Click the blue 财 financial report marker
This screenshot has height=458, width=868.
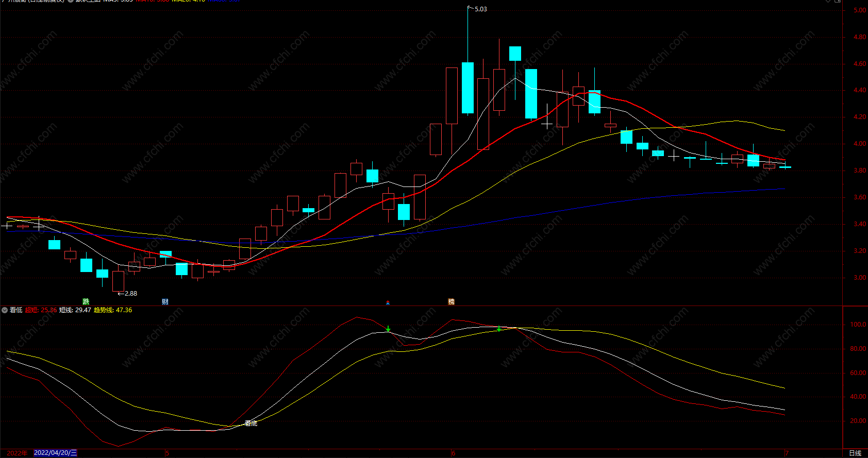(165, 302)
